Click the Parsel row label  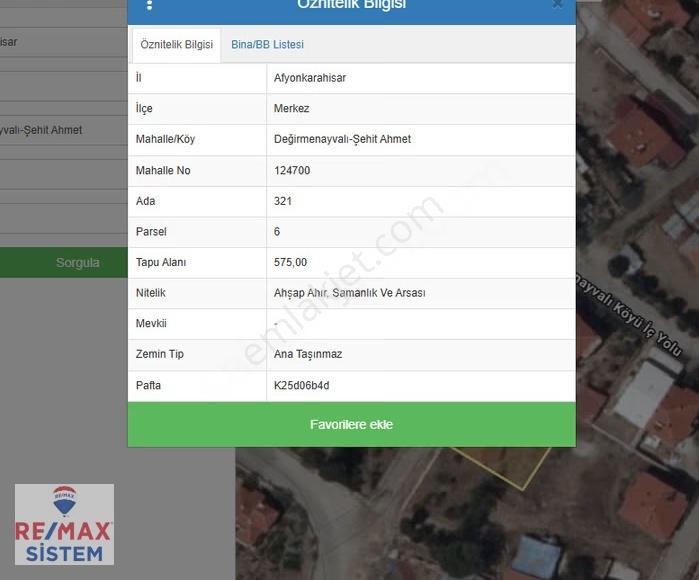[x=151, y=232]
